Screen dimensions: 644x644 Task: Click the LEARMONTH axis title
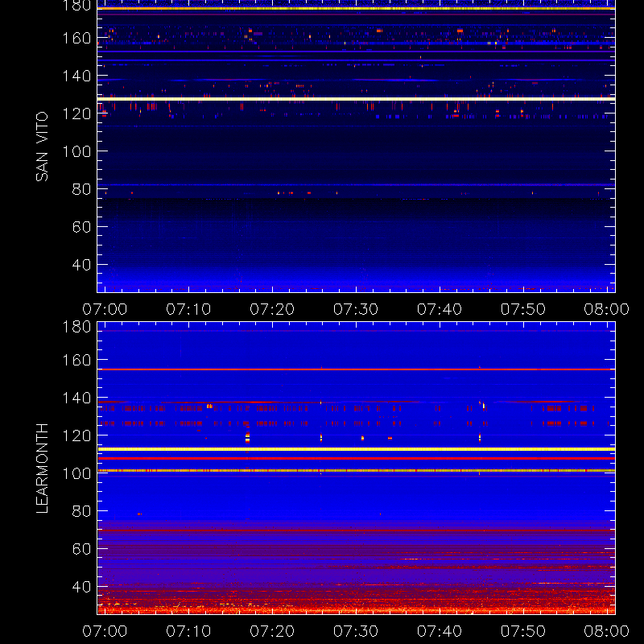click(x=42, y=469)
